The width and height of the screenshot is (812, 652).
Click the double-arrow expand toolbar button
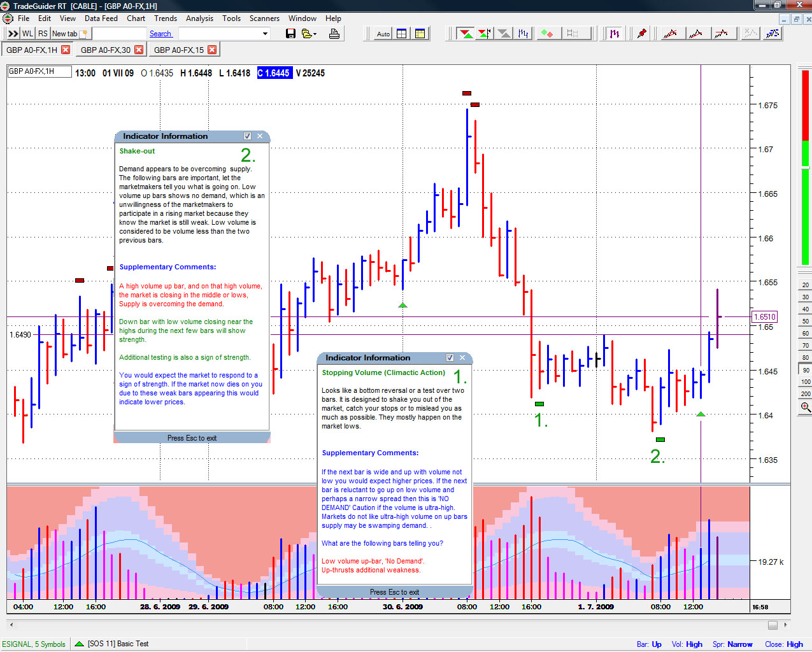[x=13, y=34]
